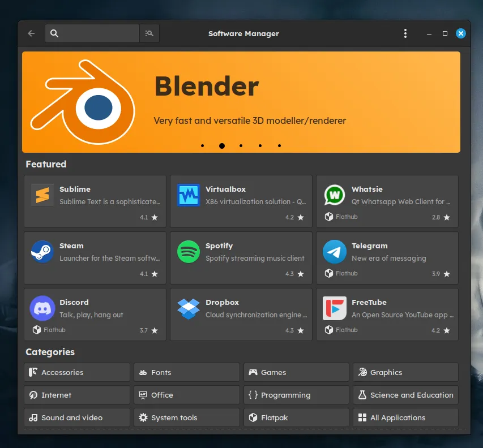Click the magnifier icon in the search bar
This screenshot has height=448, width=483.
(54, 33)
